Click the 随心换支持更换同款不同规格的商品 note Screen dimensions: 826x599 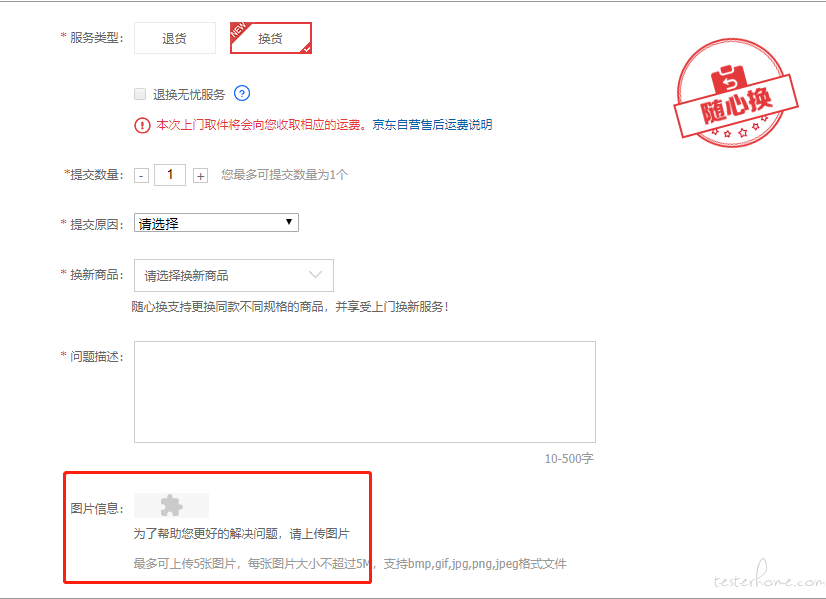coord(290,307)
